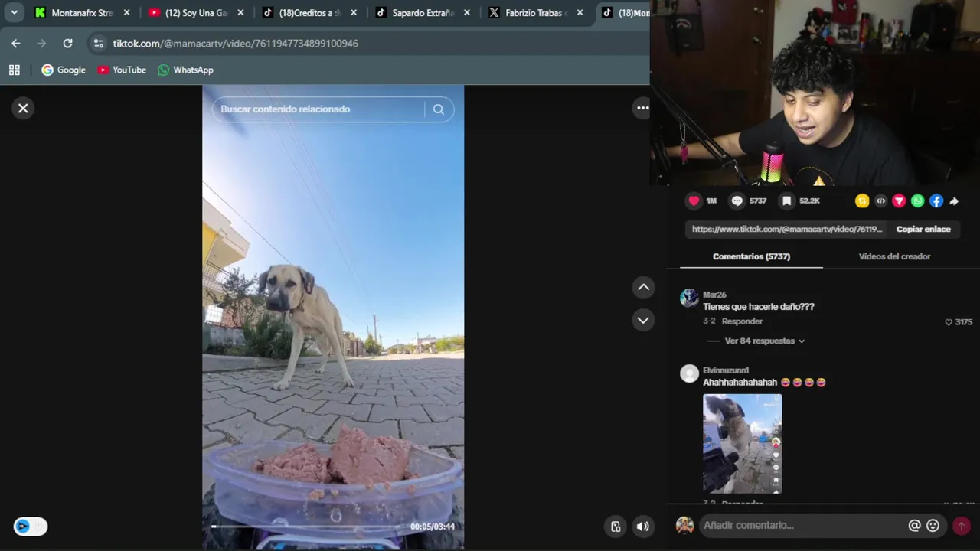
Task: Click the tiktok.com address bar URL
Action: (x=235, y=44)
